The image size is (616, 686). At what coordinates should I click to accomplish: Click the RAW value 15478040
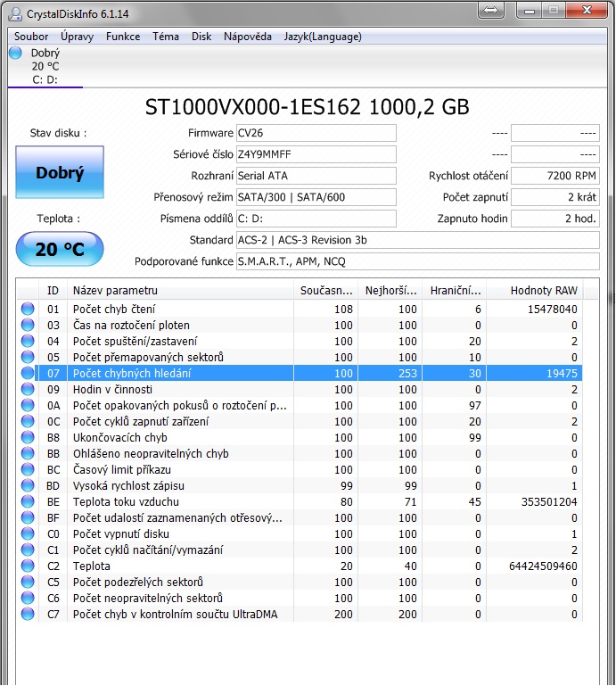(x=552, y=309)
